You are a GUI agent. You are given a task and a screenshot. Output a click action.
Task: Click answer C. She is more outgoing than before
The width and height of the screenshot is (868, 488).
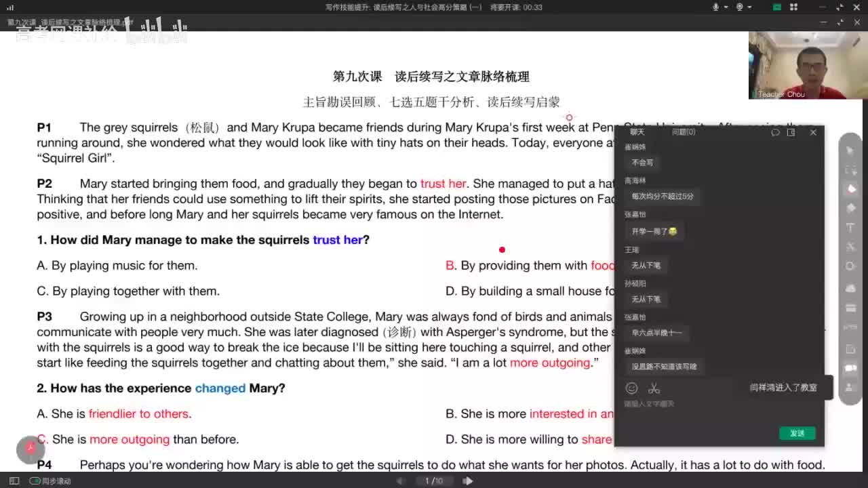click(x=138, y=439)
